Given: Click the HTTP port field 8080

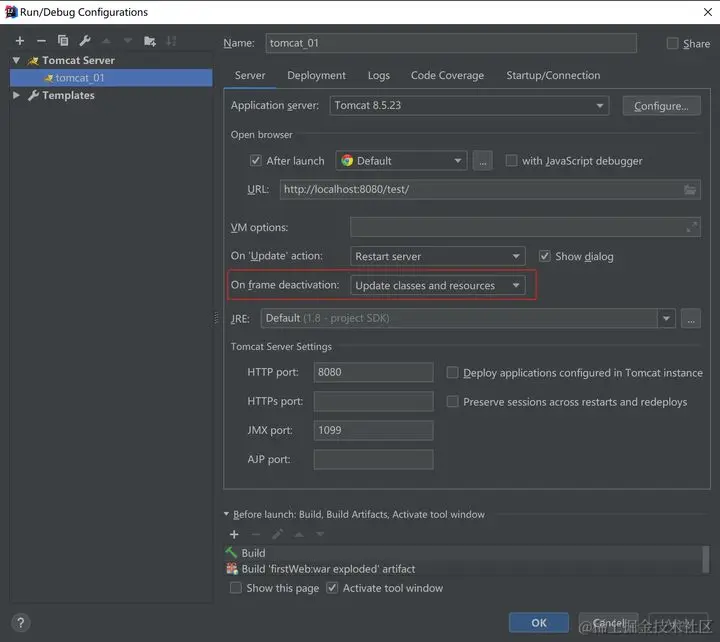Looking at the screenshot, I should tap(373, 372).
